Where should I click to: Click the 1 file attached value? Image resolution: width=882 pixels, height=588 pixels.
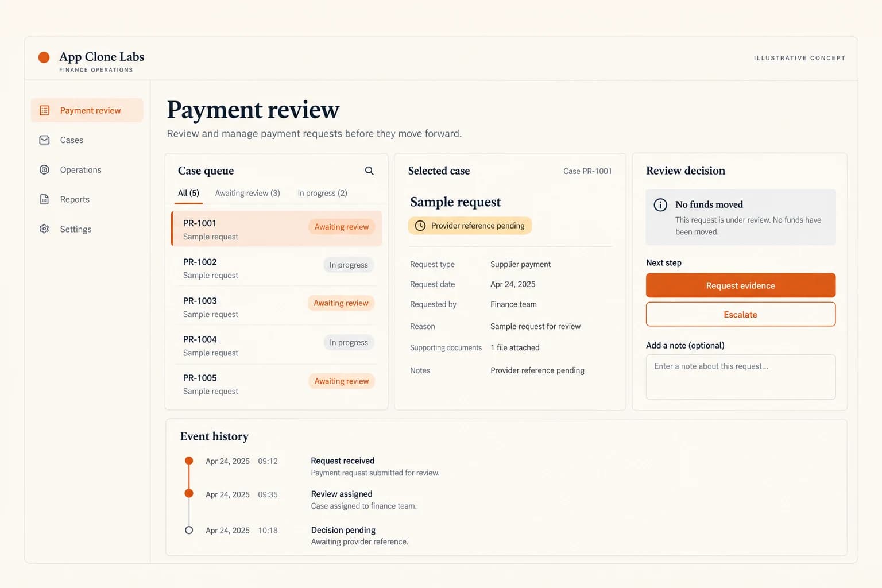pos(515,347)
